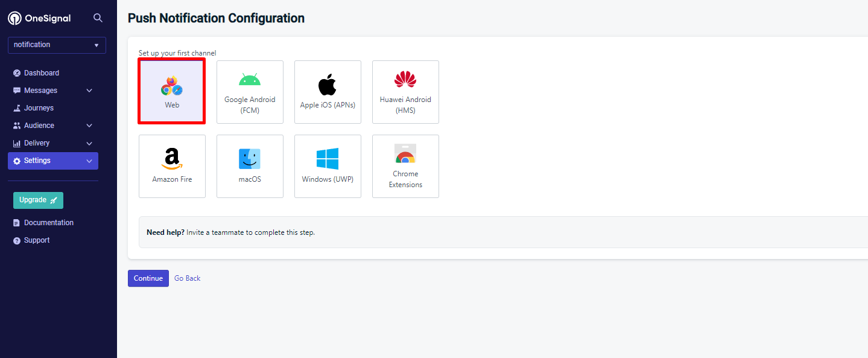Open Journeys
Screen dimensions: 868x358
click(x=39, y=108)
